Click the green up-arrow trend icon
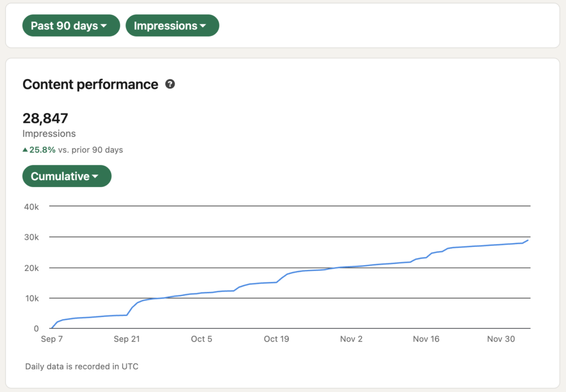 coord(25,150)
